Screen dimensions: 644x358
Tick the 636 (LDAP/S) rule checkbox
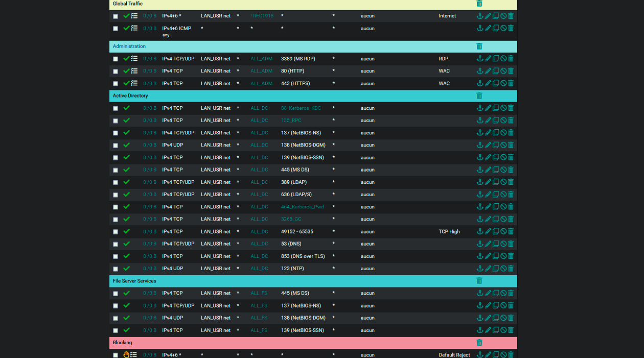click(116, 195)
